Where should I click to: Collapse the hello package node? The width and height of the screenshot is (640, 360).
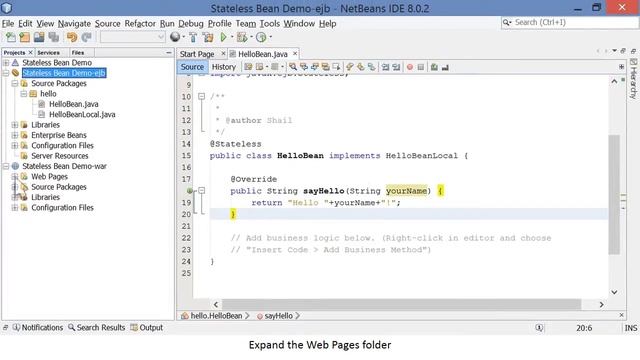coord(24,94)
